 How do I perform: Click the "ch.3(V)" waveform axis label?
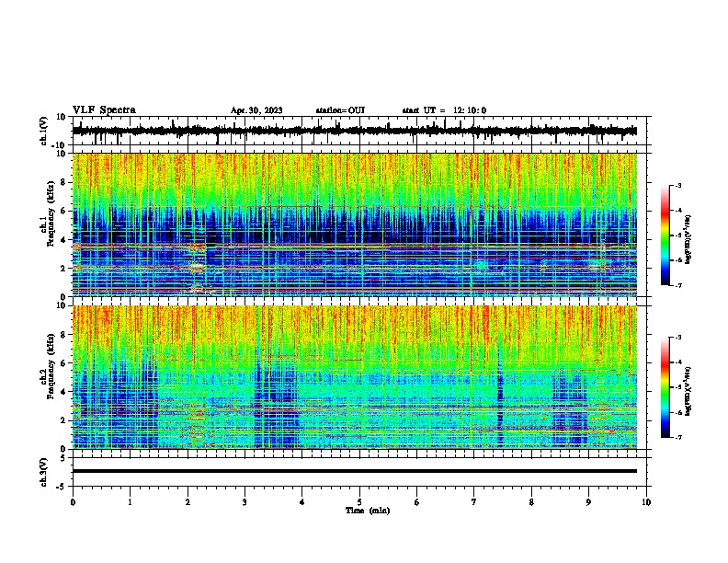click(44, 472)
